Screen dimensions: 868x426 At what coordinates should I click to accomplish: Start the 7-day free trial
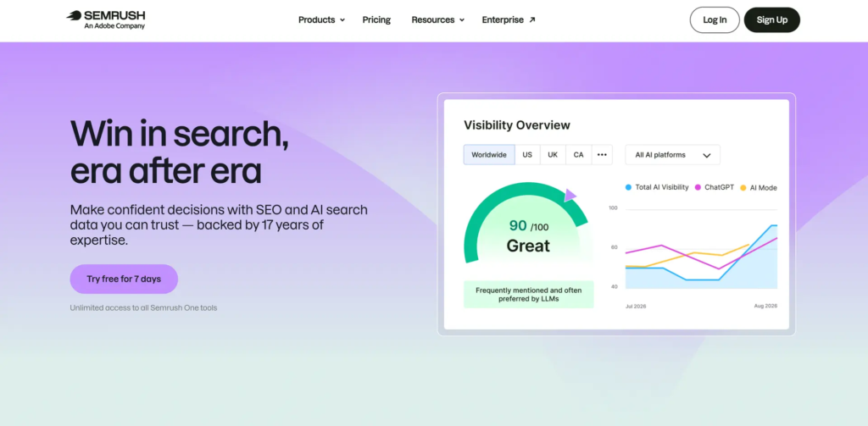(124, 279)
